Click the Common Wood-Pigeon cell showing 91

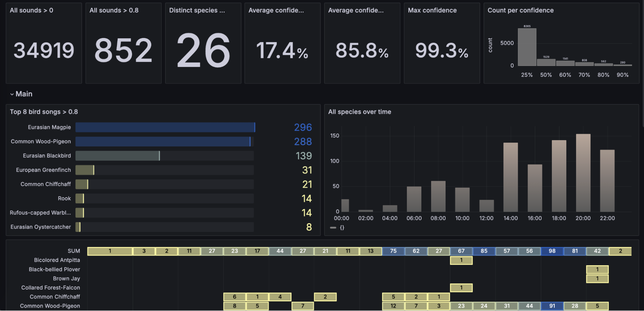pos(552,306)
